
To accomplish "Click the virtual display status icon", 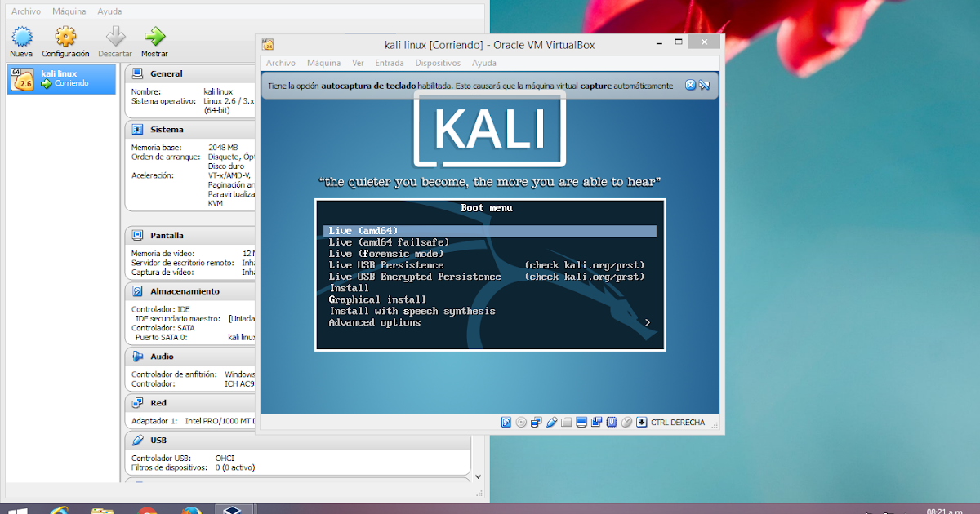I will click(x=580, y=422).
